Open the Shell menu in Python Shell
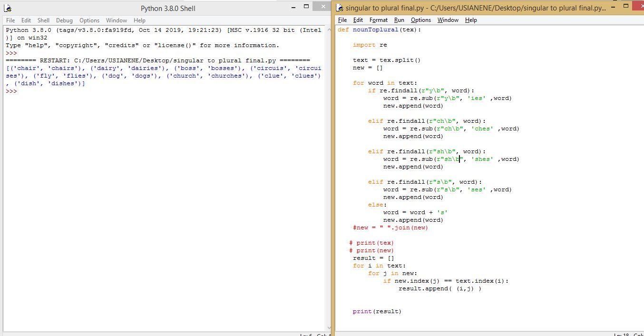Screen dimensions: 644x336 [43, 20]
